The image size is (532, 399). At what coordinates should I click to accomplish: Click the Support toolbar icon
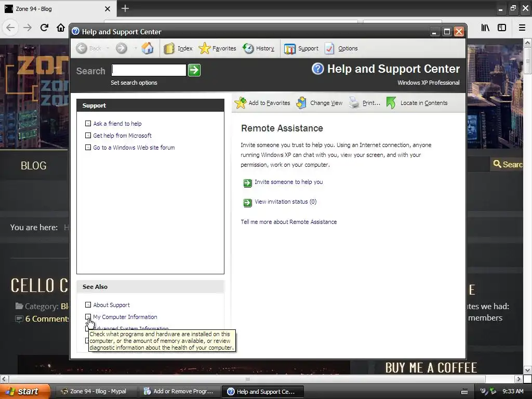(x=290, y=49)
